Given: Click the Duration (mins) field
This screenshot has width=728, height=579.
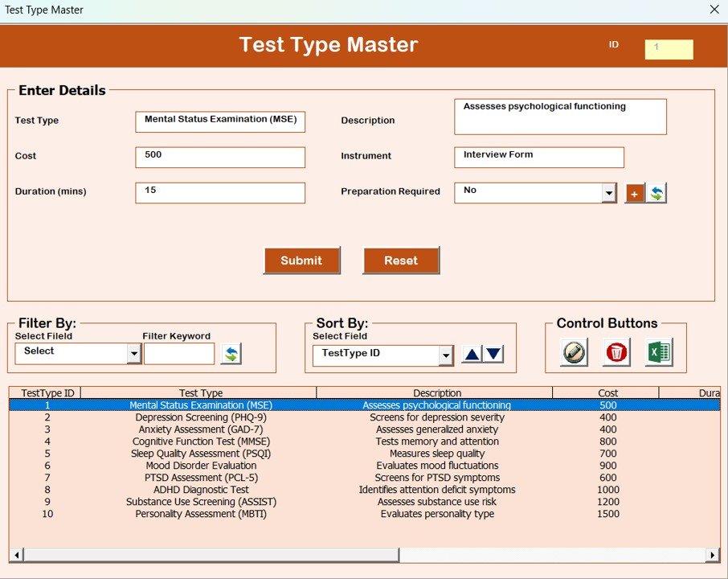Looking at the screenshot, I should click(220, 193).
